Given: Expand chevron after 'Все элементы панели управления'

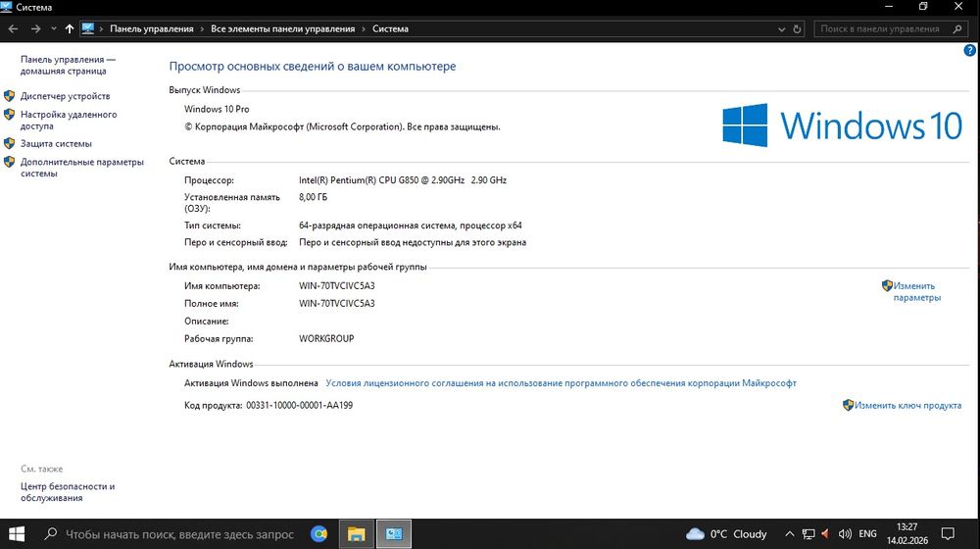Looking at the screenshot, I should point(364,28).
